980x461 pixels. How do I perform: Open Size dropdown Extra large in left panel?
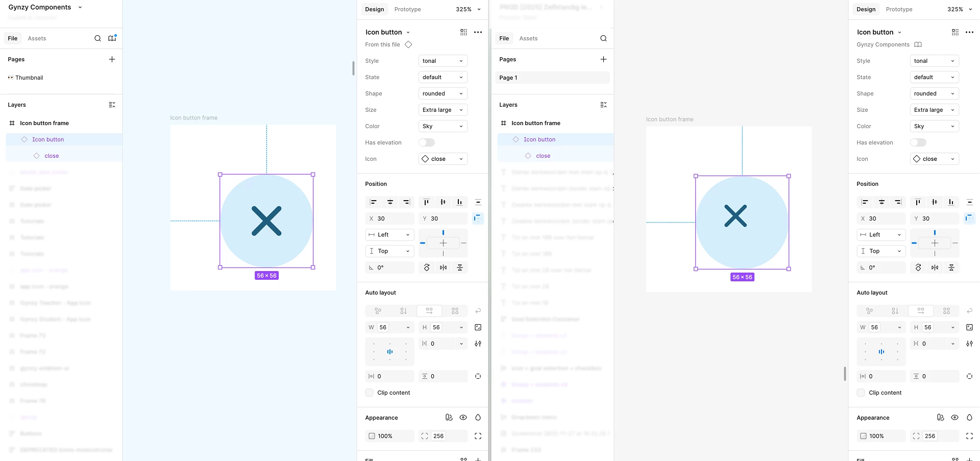tap(443, 110)
